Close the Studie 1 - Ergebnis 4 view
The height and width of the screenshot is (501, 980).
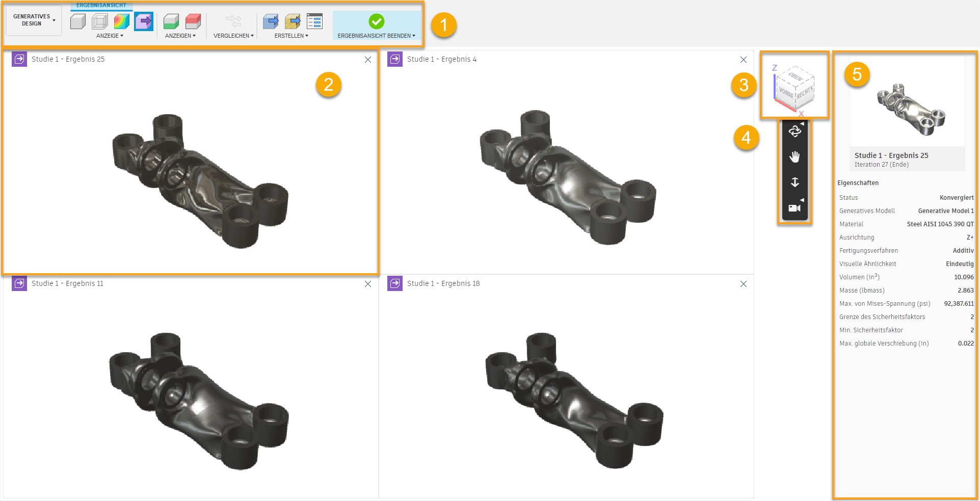click(744, 60)
